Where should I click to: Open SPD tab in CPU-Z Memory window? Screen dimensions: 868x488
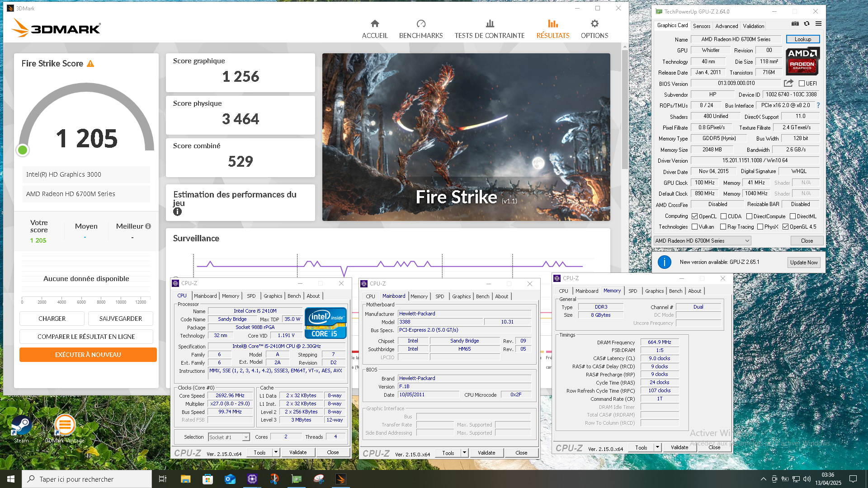[632, 291]
